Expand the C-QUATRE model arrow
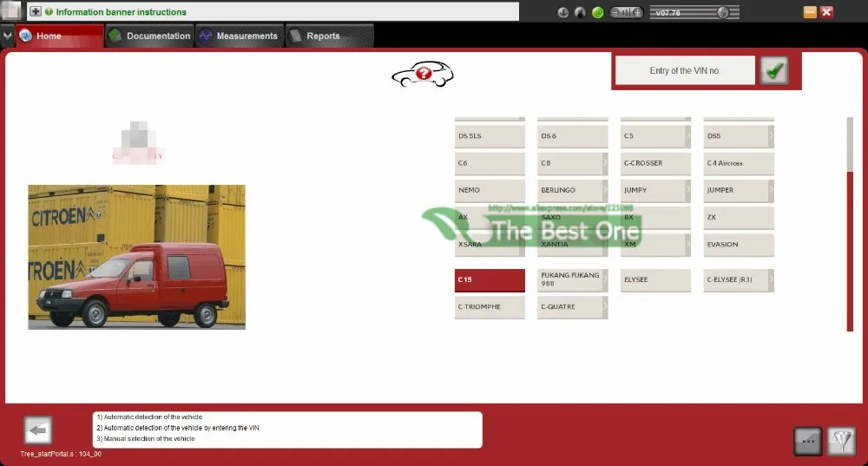Image resolution: width=868 pixels, height=466 pixels. 605,307
